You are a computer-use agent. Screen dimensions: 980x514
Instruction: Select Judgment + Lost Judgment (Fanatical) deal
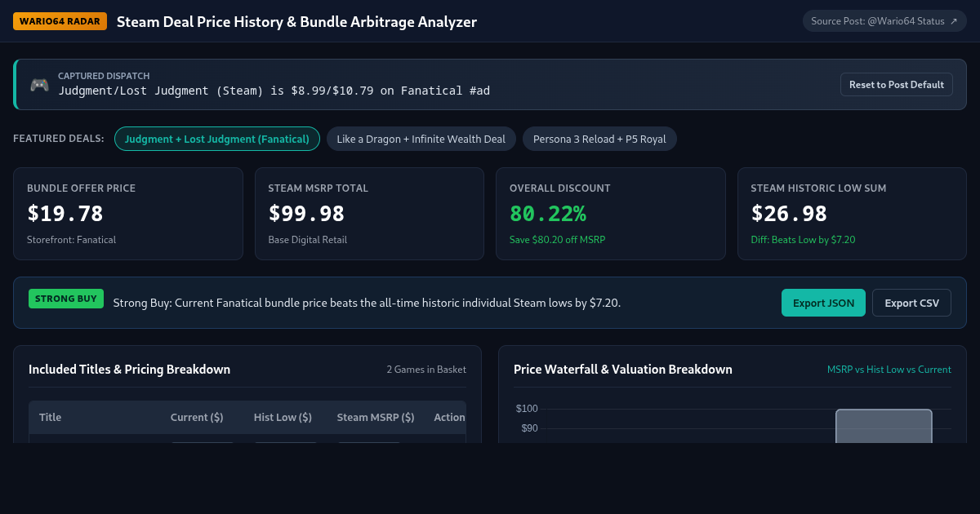click(217, 139)
